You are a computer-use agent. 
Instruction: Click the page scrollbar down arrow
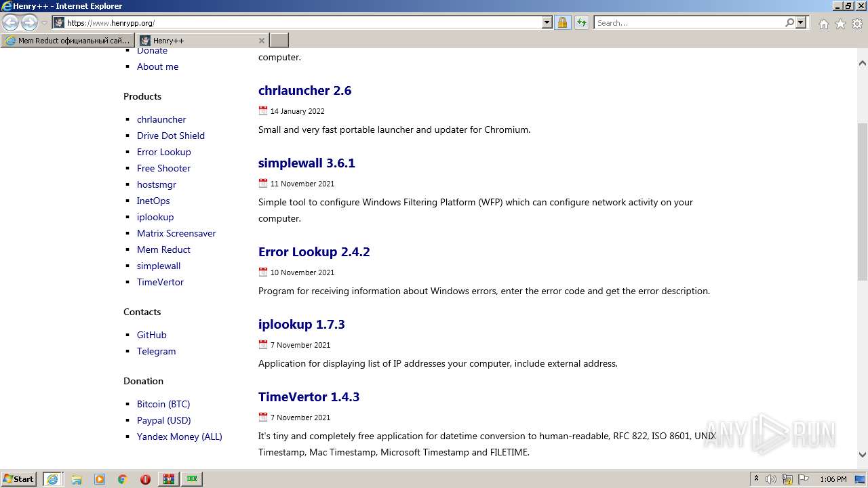pos(863,455)
